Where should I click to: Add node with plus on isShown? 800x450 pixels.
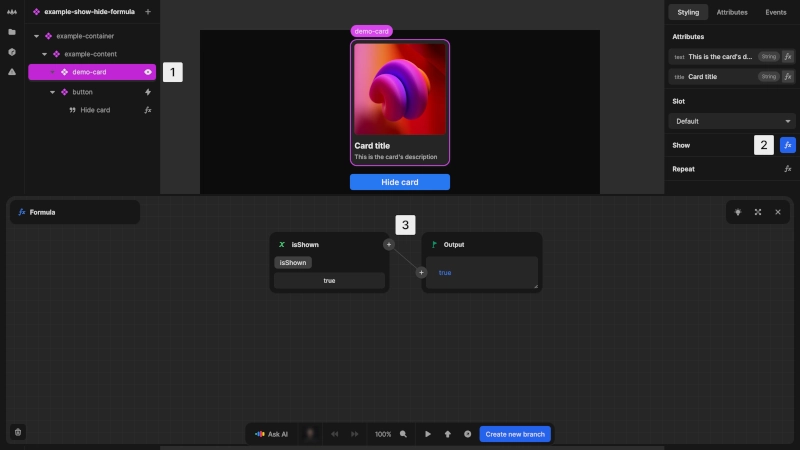point(389,244)
